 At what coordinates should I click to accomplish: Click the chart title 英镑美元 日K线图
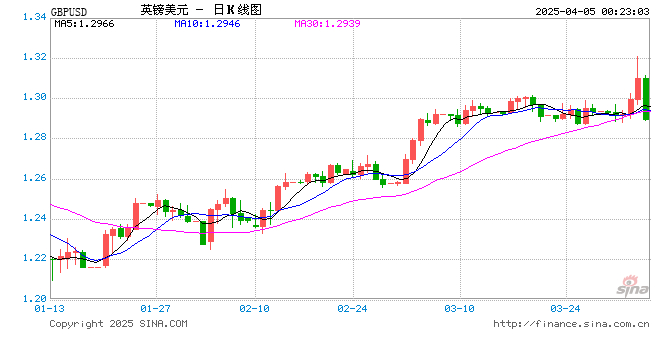point(201,10)
